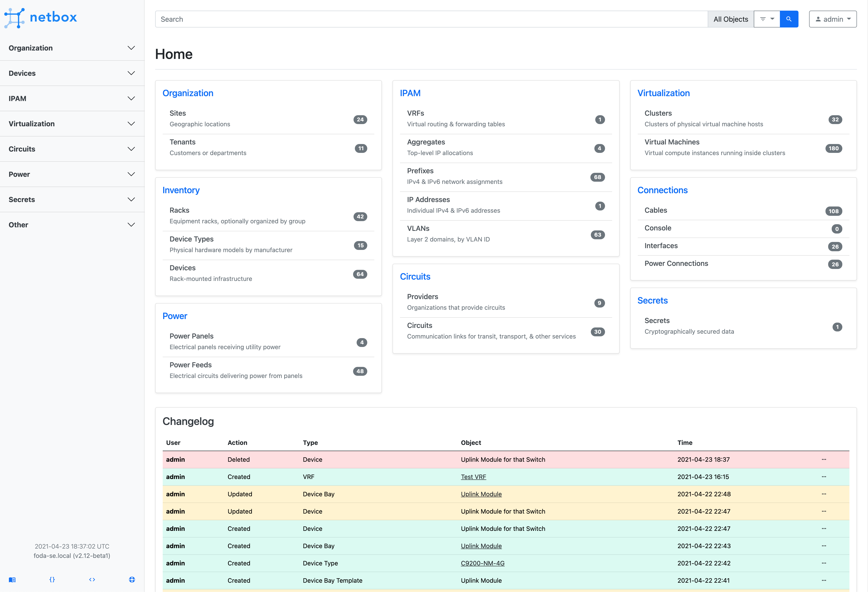
Task: Expand the Other sidebar category
Action: 72,225
